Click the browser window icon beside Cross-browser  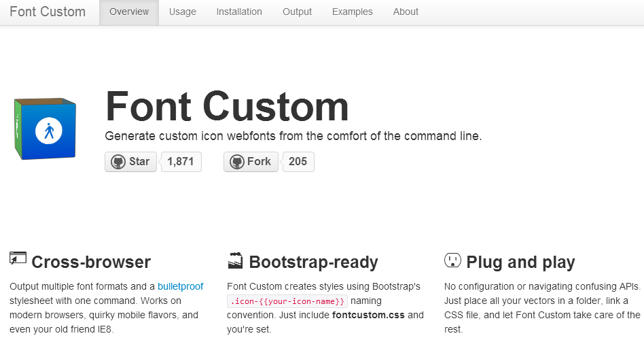18,258
